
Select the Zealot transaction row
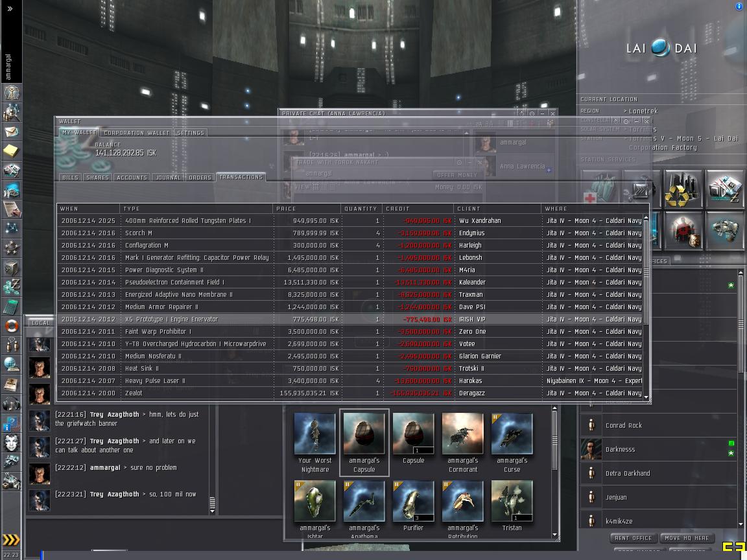(x=350, y=393)
